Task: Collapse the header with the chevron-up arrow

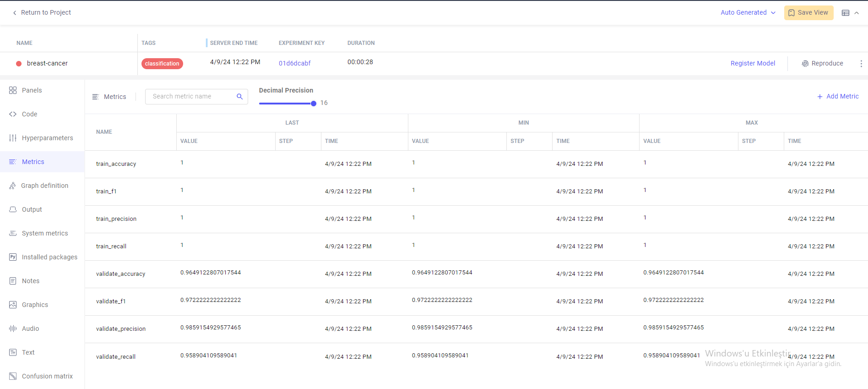Action: [857, 13]
